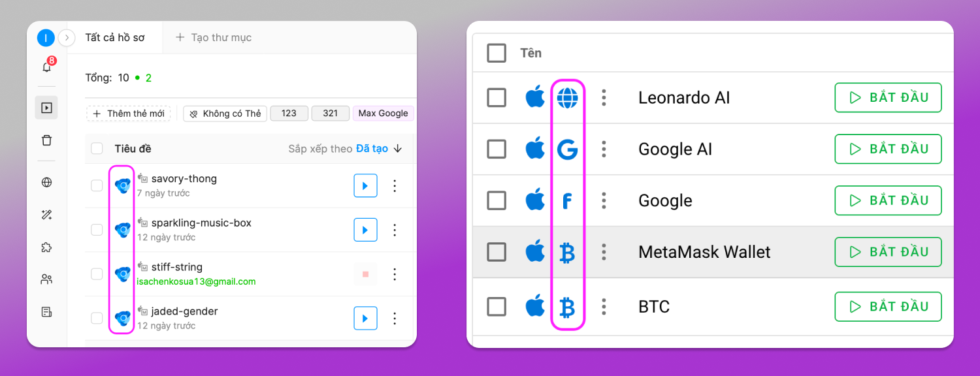Open the globe proxy icon in sidebar
Image resolution: width=980 pixels, height=376 pixels.
click(x=46, y=182)
